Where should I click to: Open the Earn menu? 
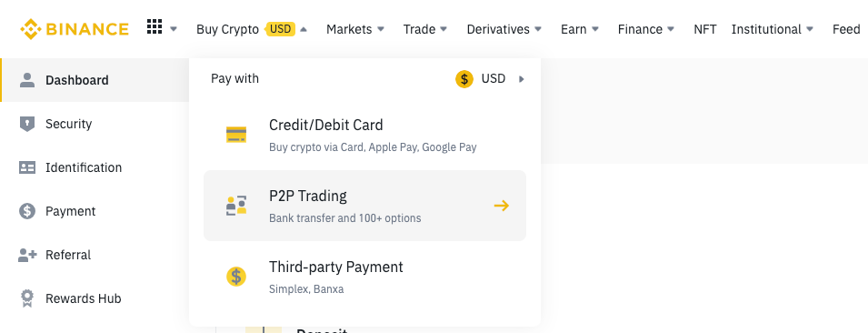[580, 29]
